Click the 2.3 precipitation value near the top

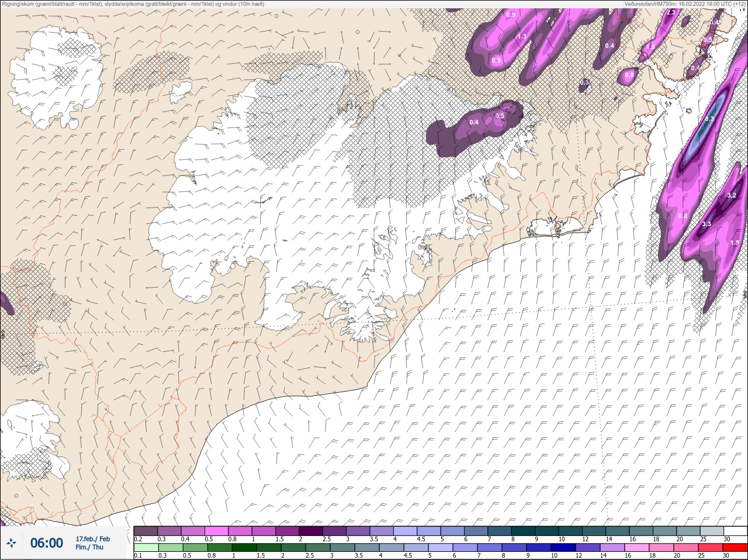point(671,12)
